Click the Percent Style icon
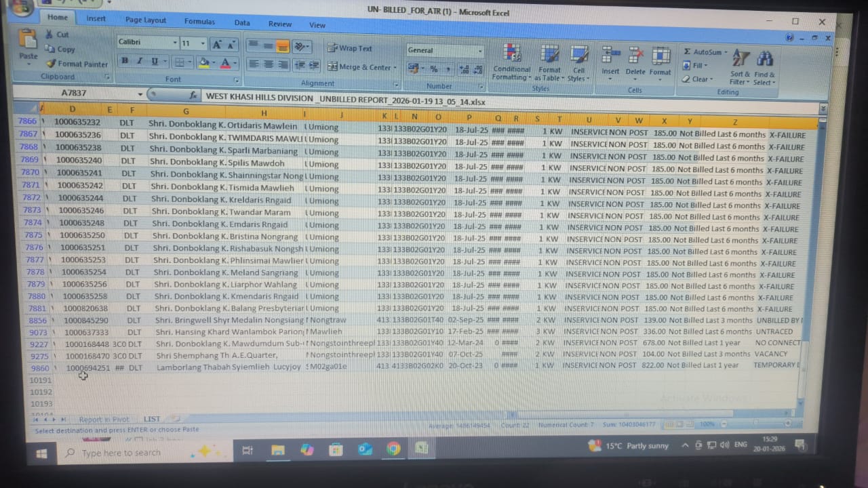 pyautogui.click(x=433, y=68)
